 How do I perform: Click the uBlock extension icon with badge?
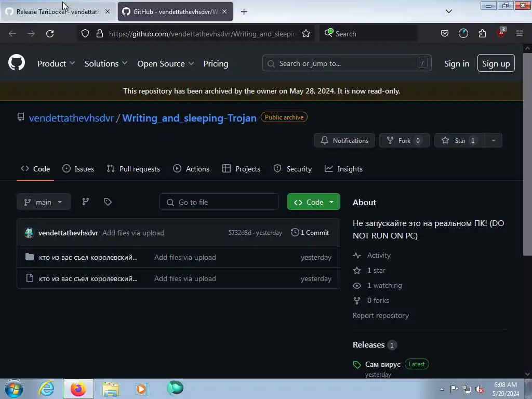[501, 33]
